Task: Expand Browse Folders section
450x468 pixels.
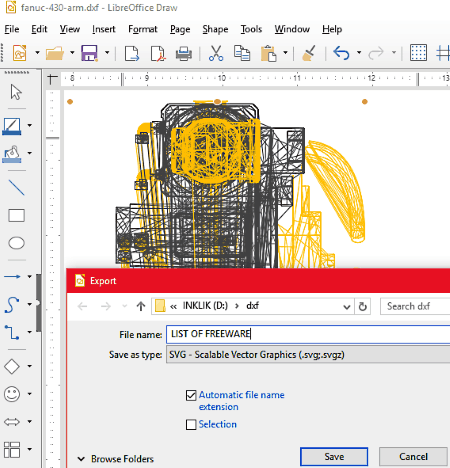Action: [x=115, y=459]
